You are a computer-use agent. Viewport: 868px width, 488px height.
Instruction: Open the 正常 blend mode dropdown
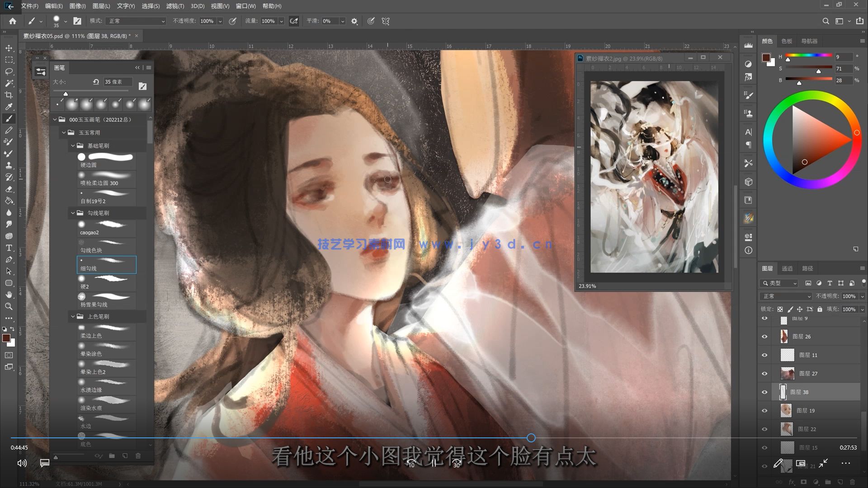click(x=785, y=296)
